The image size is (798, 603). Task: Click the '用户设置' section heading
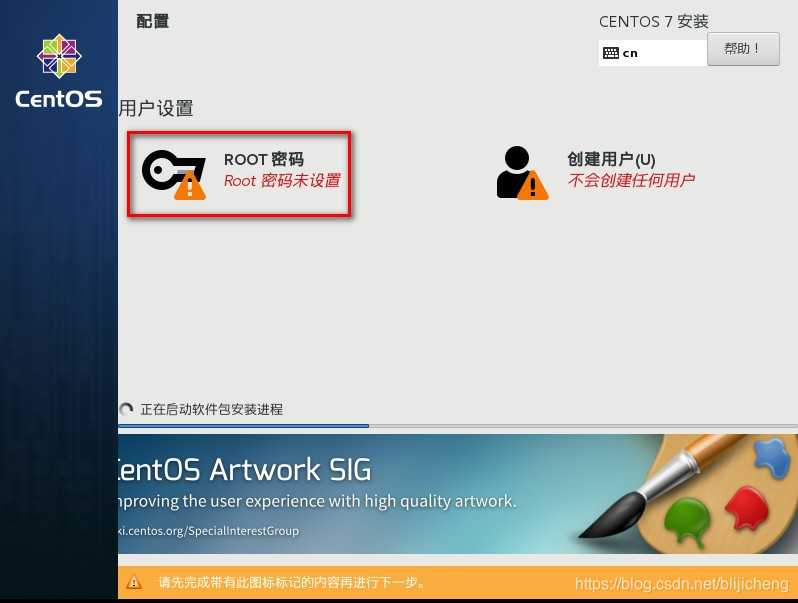click(x=156, y=108)
